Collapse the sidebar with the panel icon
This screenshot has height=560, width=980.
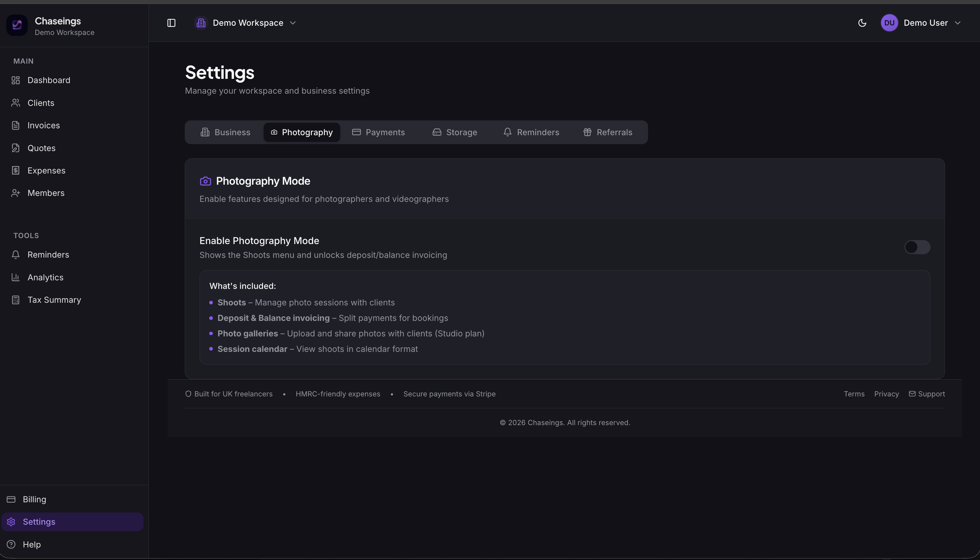pos(172,23)
